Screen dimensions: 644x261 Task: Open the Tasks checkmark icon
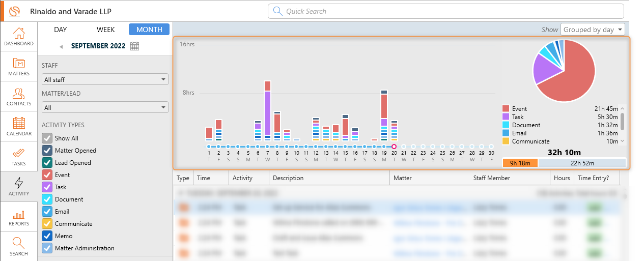tap(19, 153)
